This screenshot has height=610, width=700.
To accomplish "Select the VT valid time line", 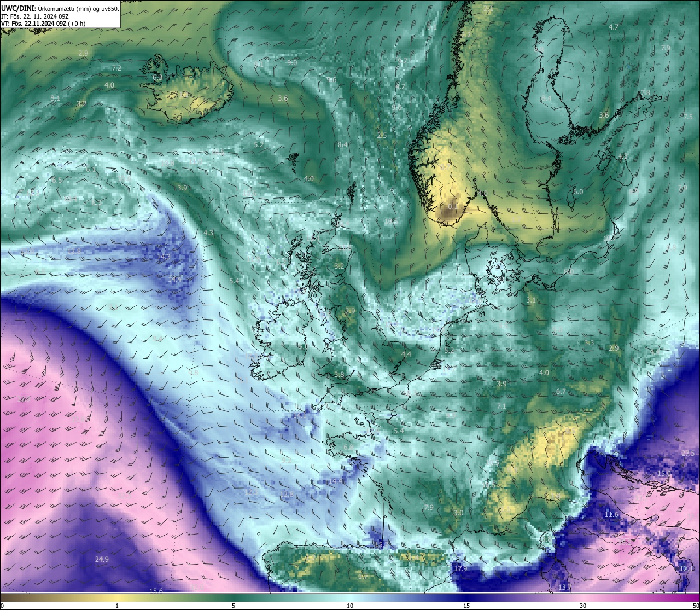I will (x=43, y=24).
